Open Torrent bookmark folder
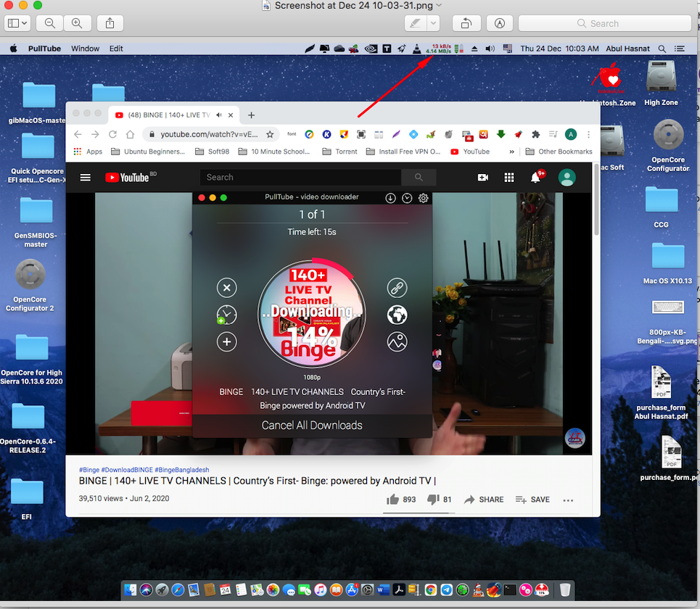 339,152
